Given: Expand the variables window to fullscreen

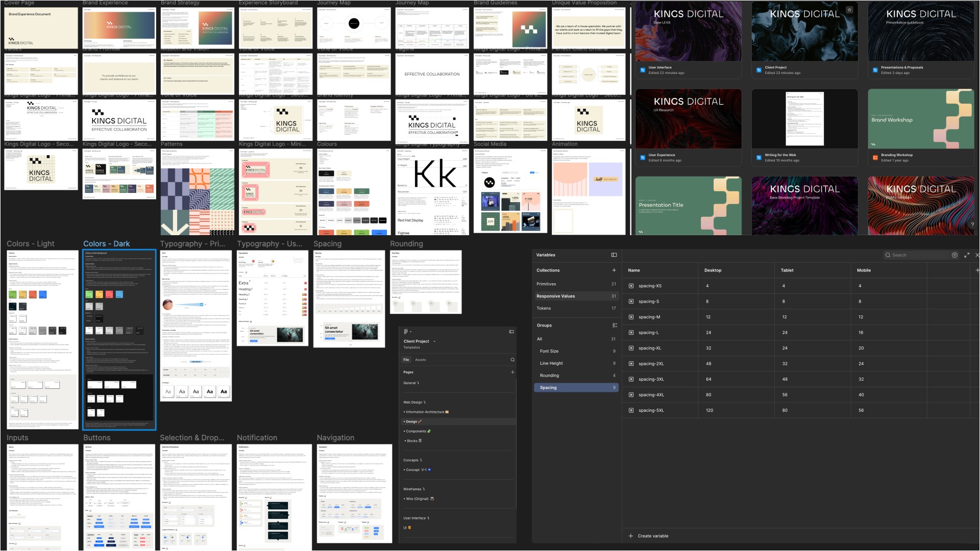Looking at the screenshot, I should pos(967,255).
